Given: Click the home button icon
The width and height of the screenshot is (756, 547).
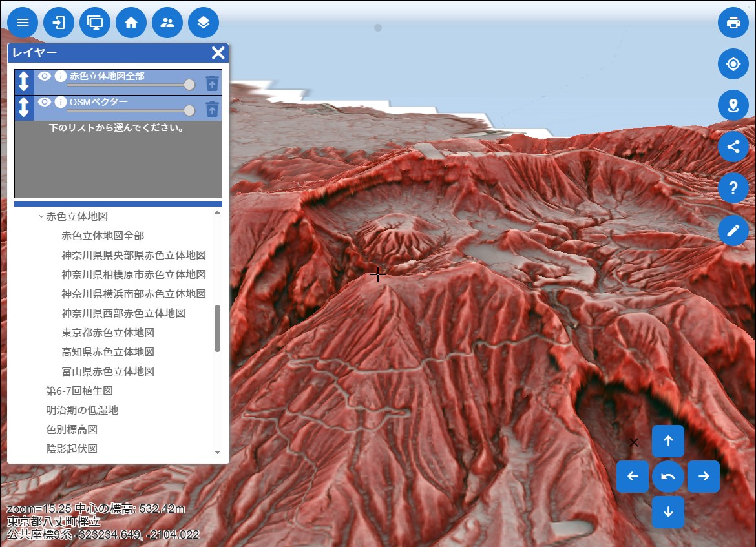Looking at the screenshot, I should (x=131, y=23).
